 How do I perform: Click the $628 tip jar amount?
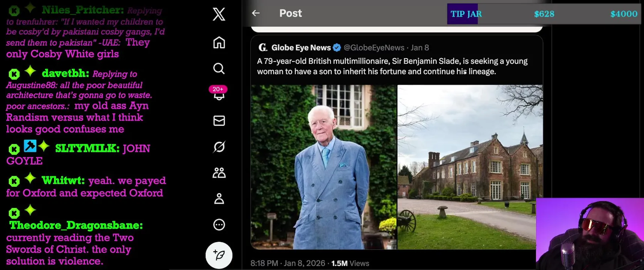pyautogui.click(x=544, y=14)
